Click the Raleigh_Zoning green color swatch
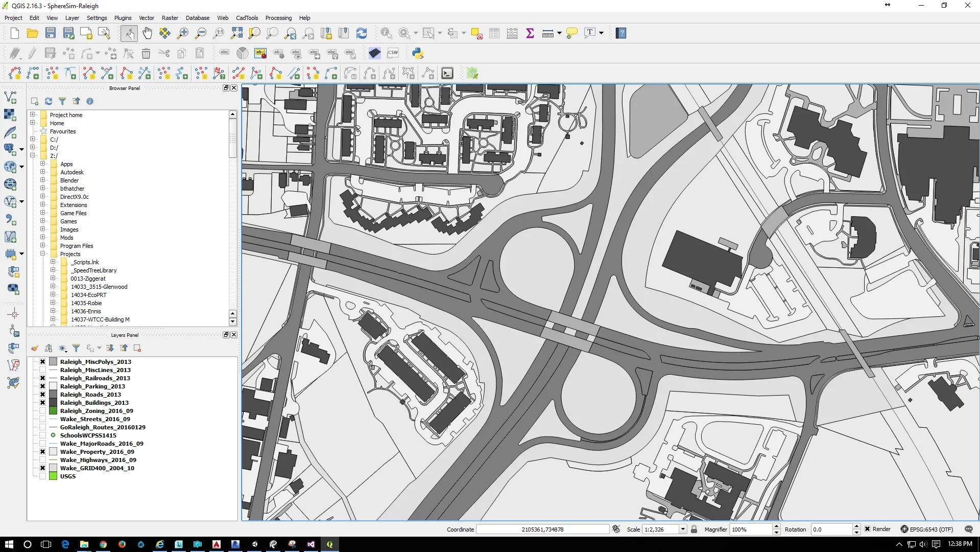Image resolution: width=980 pixels, height=552 pixels. [53, 411]
